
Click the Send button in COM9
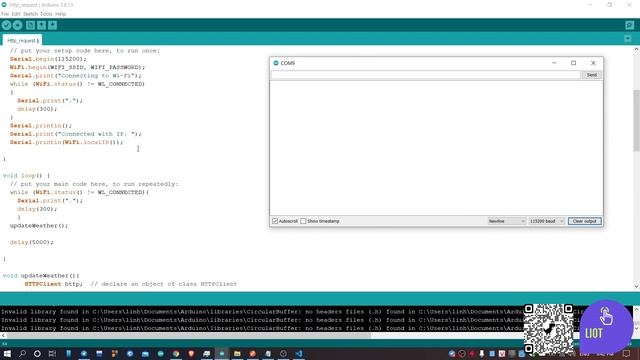[591, 75]
